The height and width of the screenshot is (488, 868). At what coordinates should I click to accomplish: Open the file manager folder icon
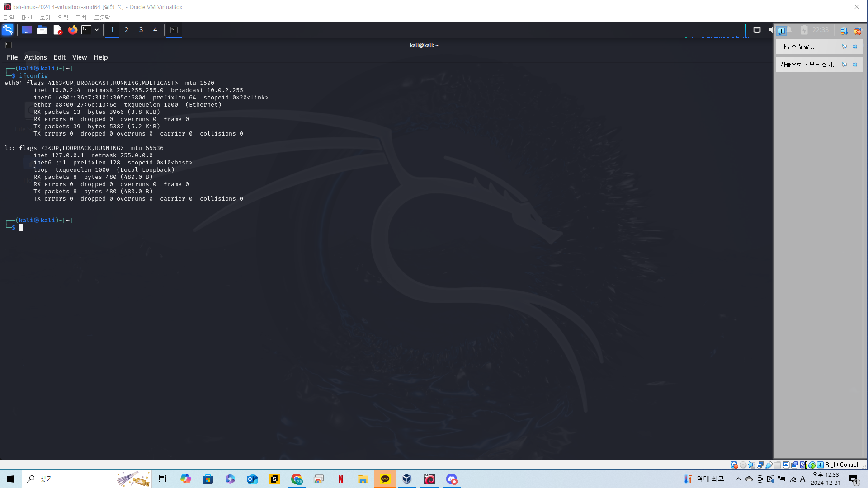(42, 30)
